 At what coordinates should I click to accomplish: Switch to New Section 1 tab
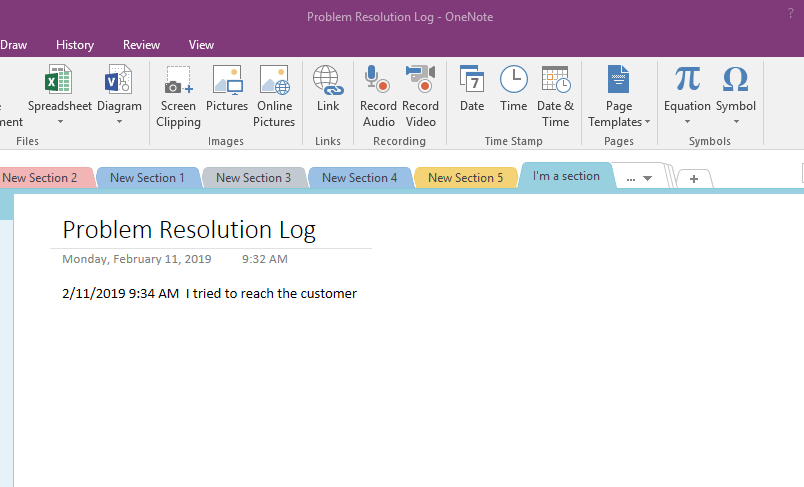[x=148, y=178]
